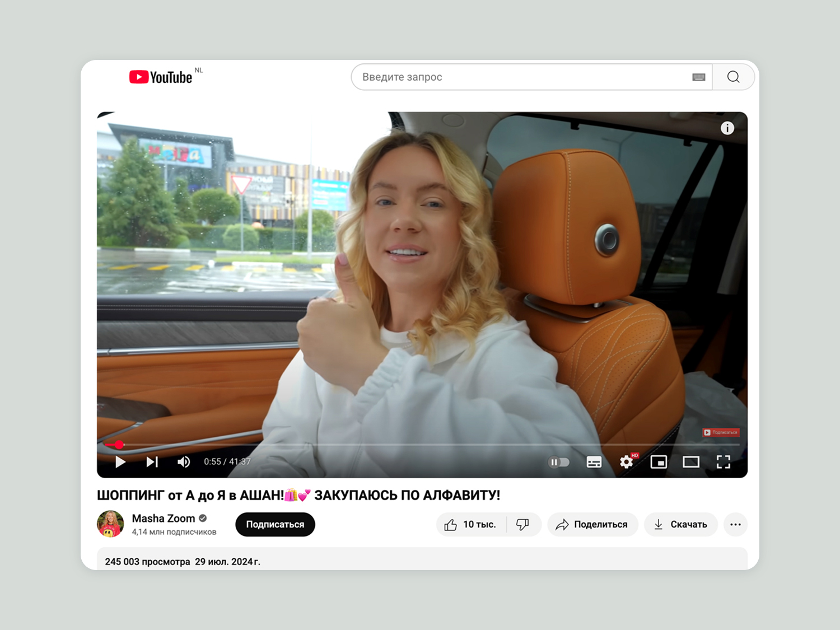Open the video info card icon
840x630 pixels.
pos(727,128)
